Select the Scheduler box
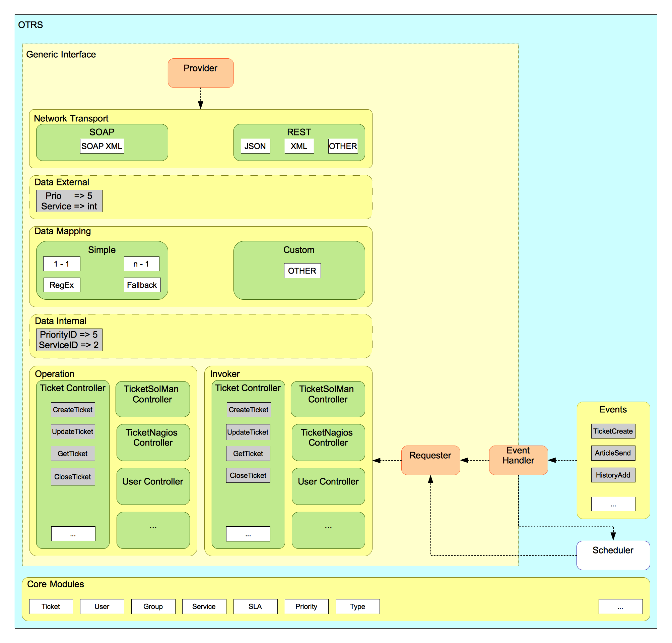 pyautogui.click(x=613, y=555)
